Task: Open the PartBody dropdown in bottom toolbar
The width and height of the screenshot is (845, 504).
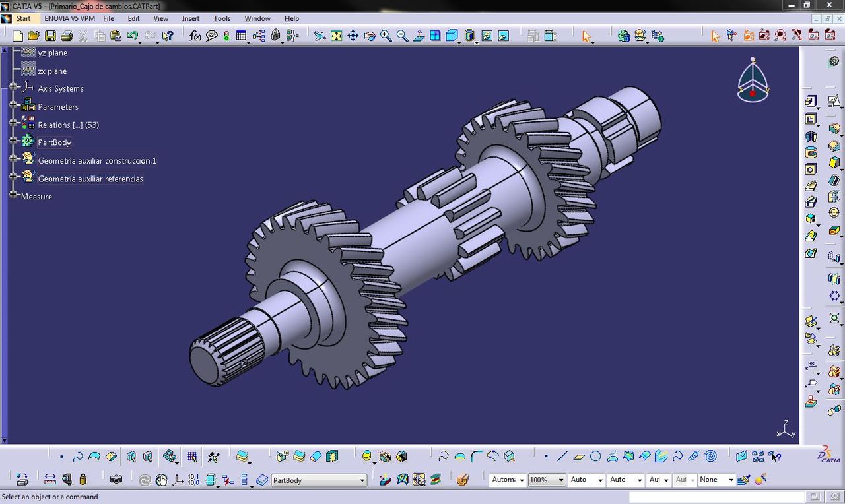Action: click(x=362, y=480)
